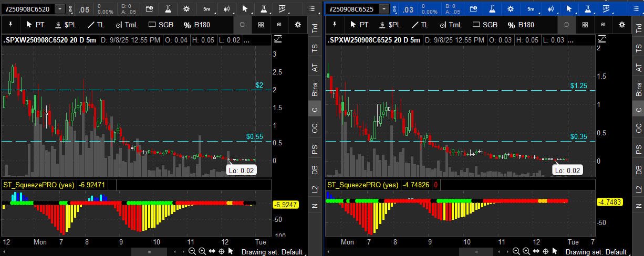Toggle the pin icon in C6520 button bar
Screen dimensions: 644x256
[11, 25]
